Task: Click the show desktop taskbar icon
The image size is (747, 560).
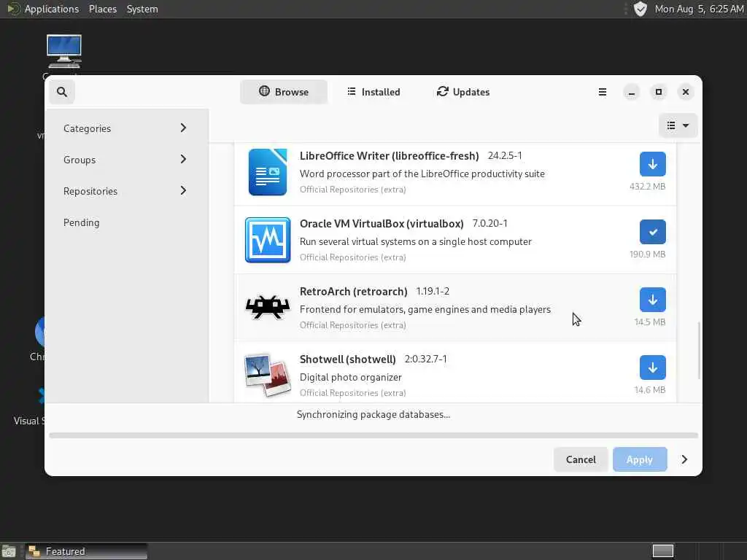Action: pos(9,552)
